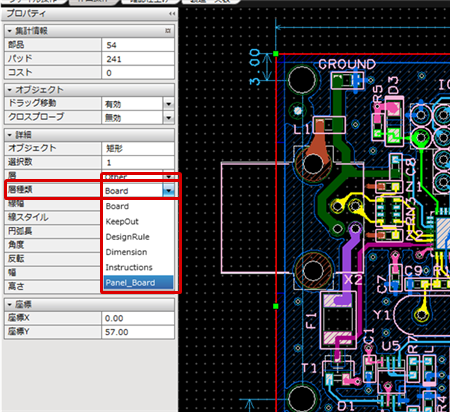Collapse the 座標 section
This screenshot has height=412, width=450.
[x=10, y=304]
